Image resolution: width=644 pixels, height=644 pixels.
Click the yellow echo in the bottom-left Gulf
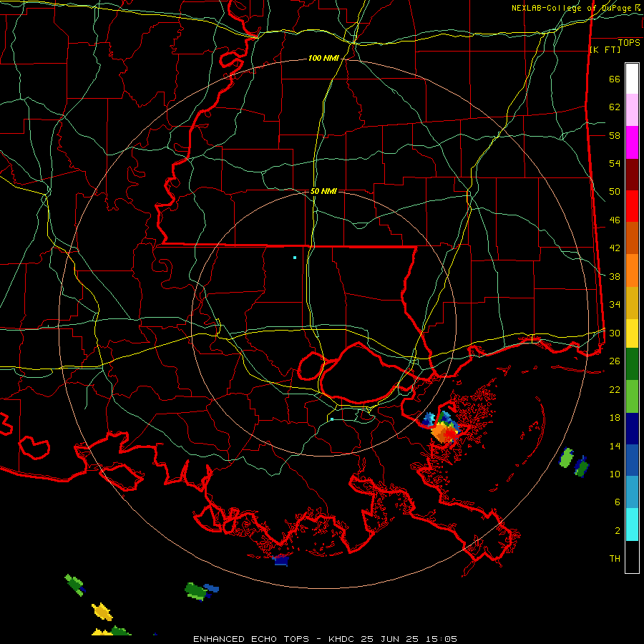coord(102,612)
